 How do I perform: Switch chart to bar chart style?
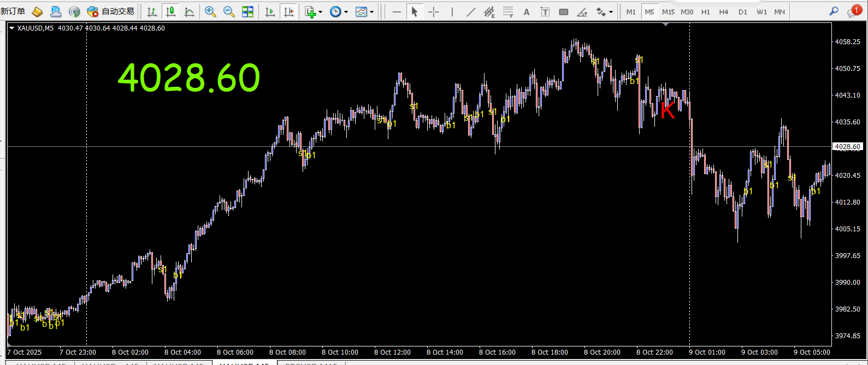152,11
